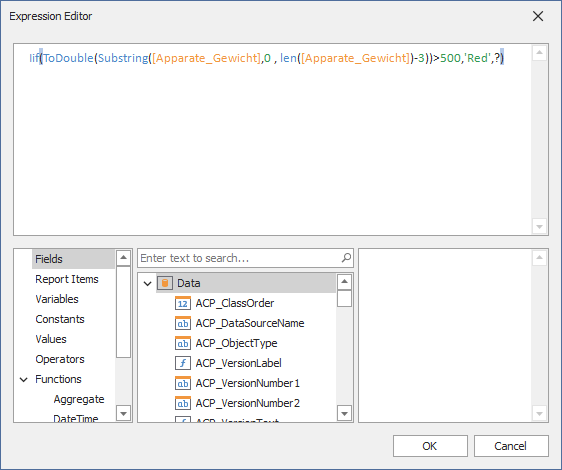Select the Report Items category
The image size is (562, 470).
[x=67, y=279]
